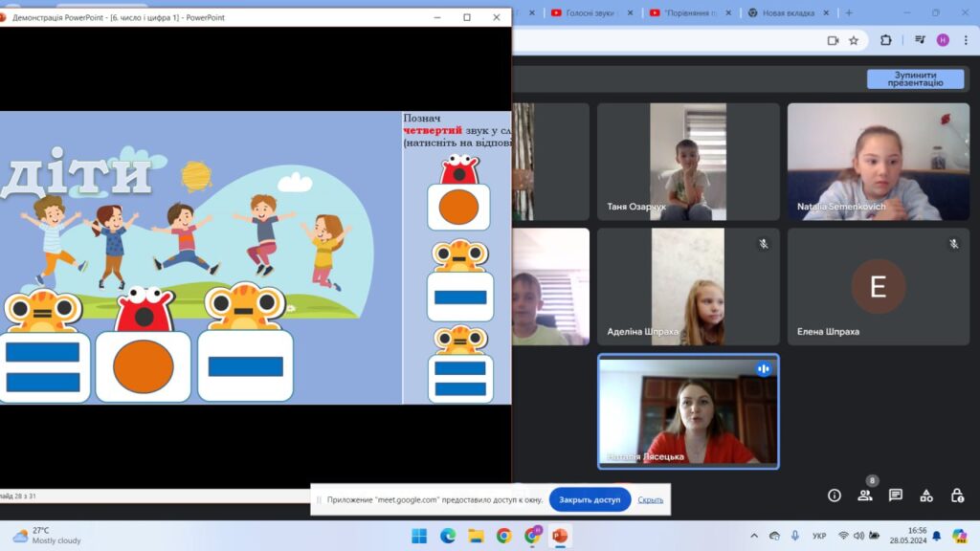
Task: Expand the hidden system tray icons
Action: (754, 536)
